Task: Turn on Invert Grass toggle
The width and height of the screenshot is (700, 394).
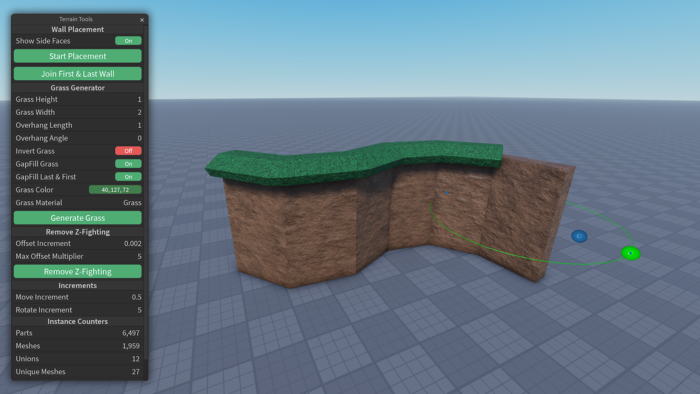Action: pos(128,151)
